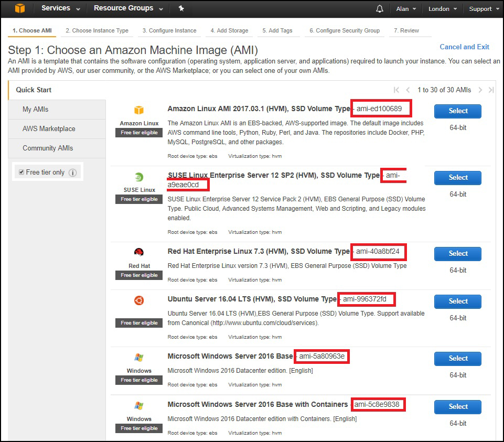Click the ami-5c8e9838 identifier text
Screen dimensions: 504x442
377,404
